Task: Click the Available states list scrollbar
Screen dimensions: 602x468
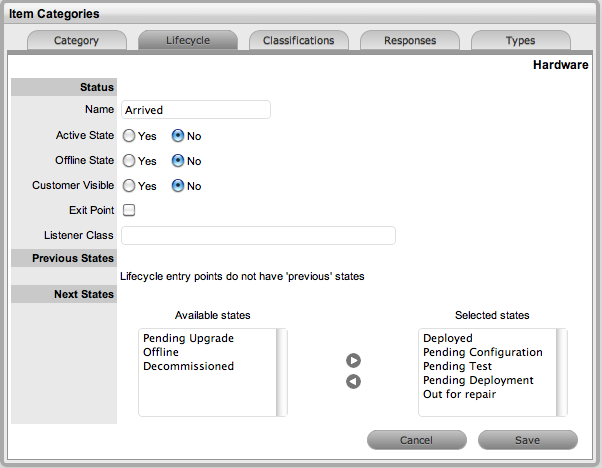Action: 282,372
